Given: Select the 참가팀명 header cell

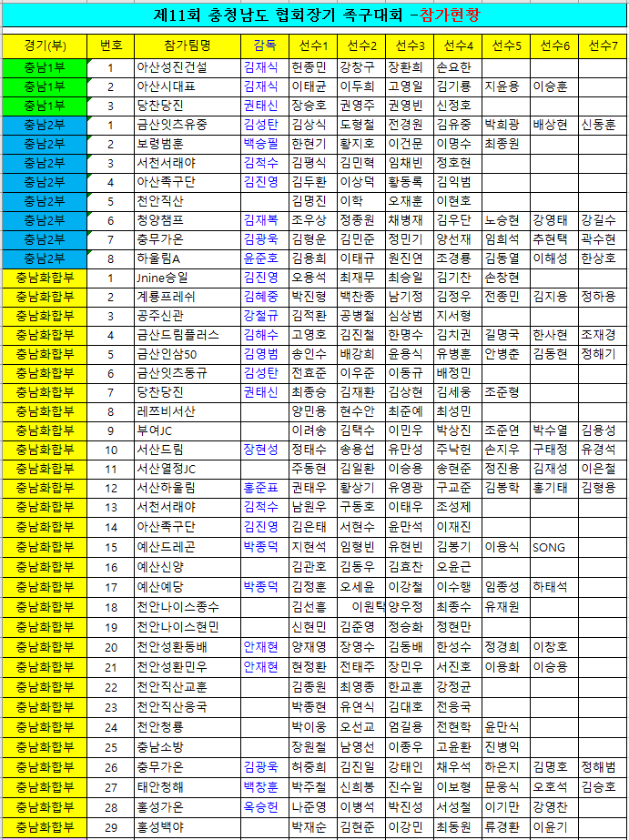Looking at the screenshot, I should [x=188, y=46].
